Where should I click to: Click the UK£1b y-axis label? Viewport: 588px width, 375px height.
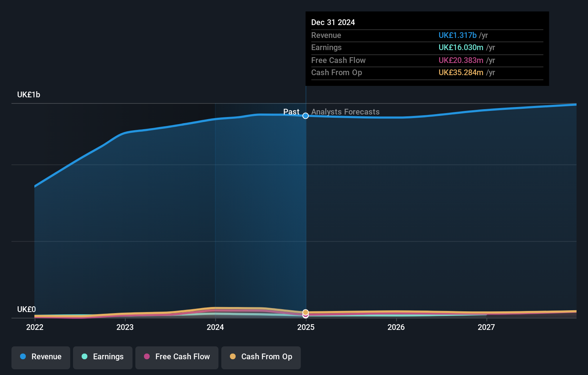(29, 94)
